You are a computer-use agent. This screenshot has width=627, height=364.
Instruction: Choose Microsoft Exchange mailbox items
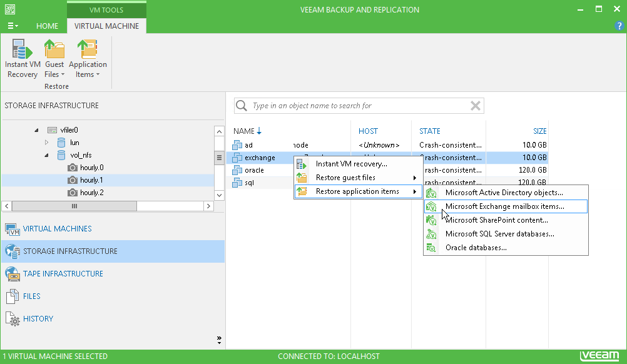tap(504, 206)
